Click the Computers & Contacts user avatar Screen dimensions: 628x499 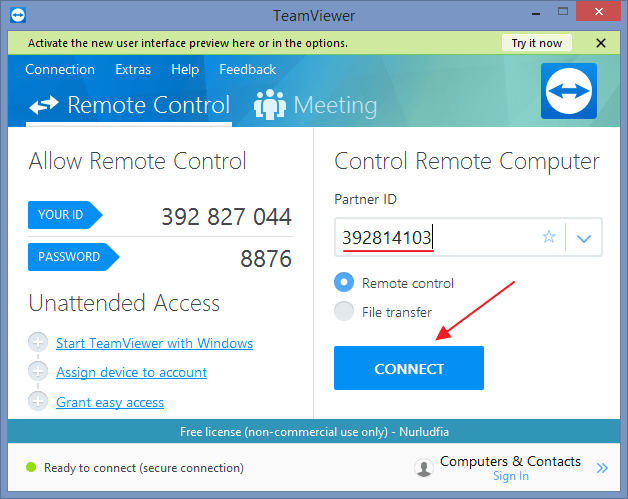click(424, 468)
